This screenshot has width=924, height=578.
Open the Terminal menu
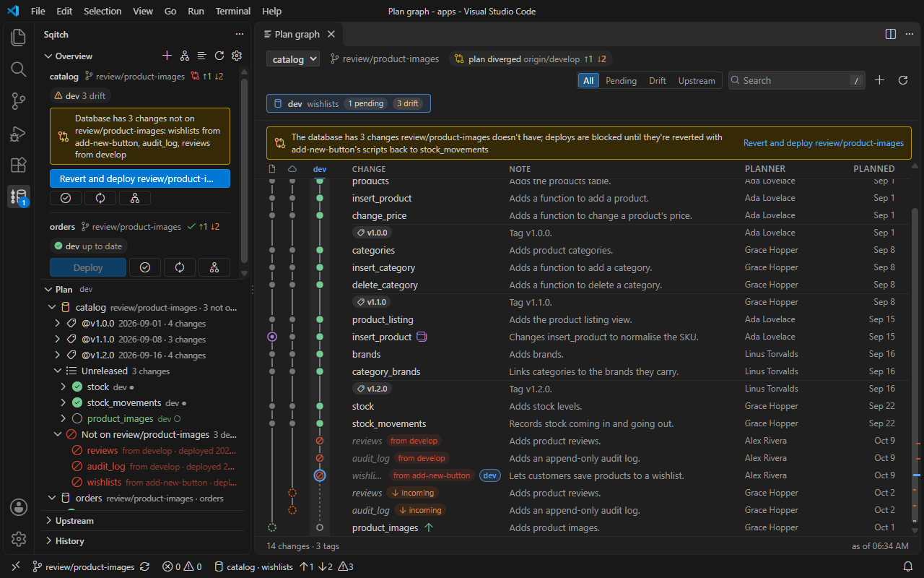point(233,11)
